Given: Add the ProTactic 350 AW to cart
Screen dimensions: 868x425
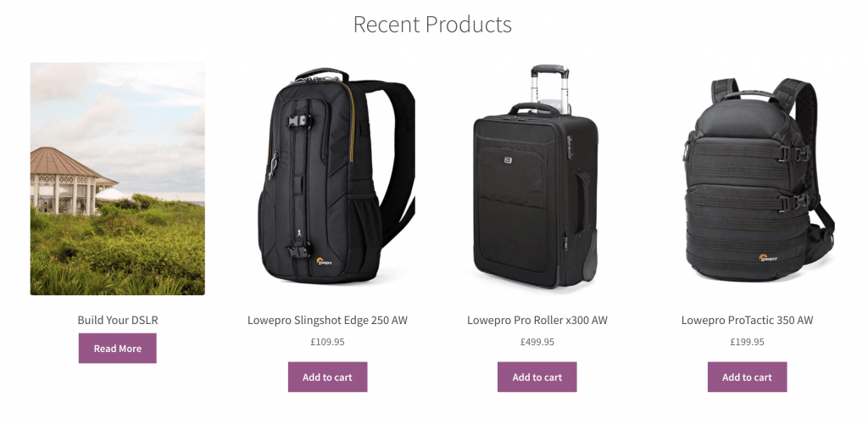Looking at the screenshot, I should [x=747, y=377].
